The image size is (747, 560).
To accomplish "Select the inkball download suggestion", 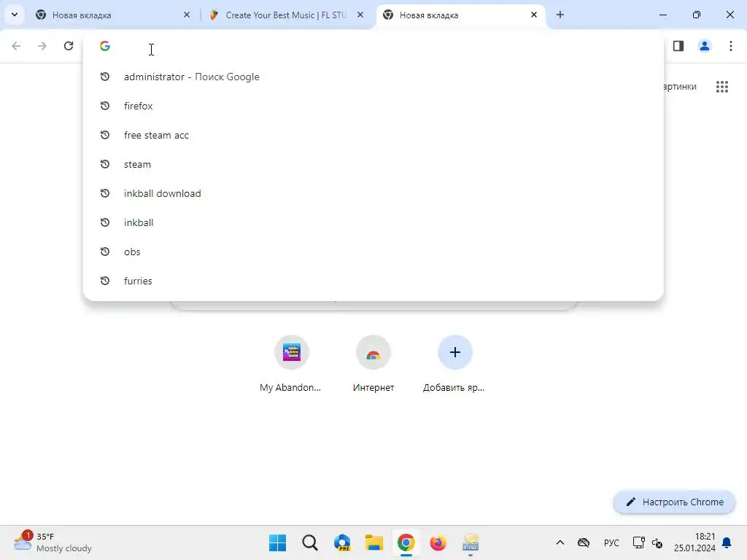I will pos(373,193).
